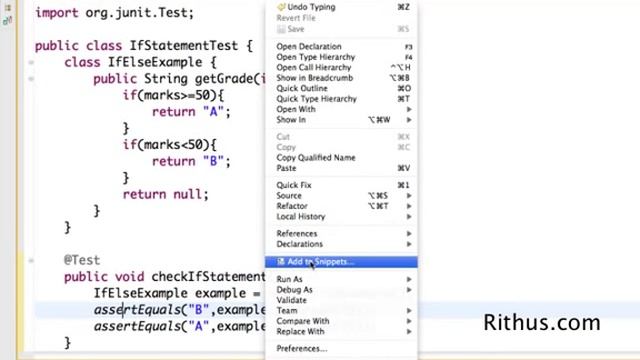Click Add to Snippets entry
The image size is (640, 360).
pyautogui.click(x=341, y=262)
